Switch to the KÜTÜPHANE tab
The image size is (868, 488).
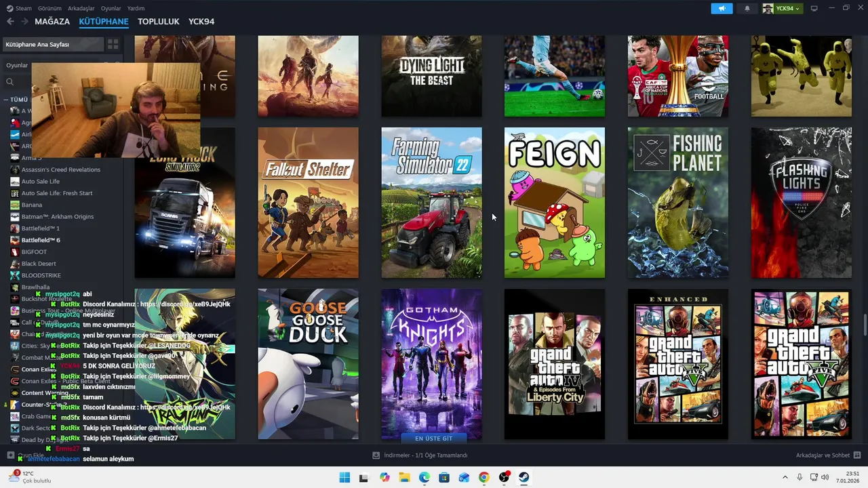tap(104, 22)
